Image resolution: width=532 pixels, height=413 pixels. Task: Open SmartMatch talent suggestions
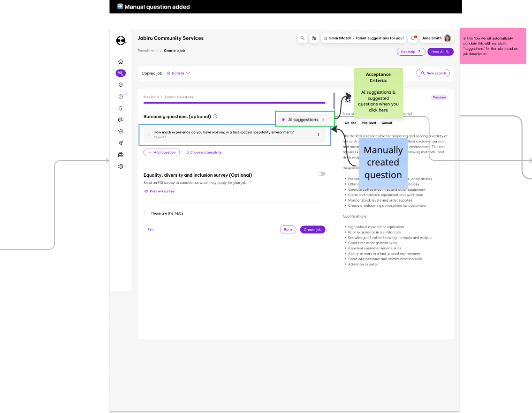363,38
